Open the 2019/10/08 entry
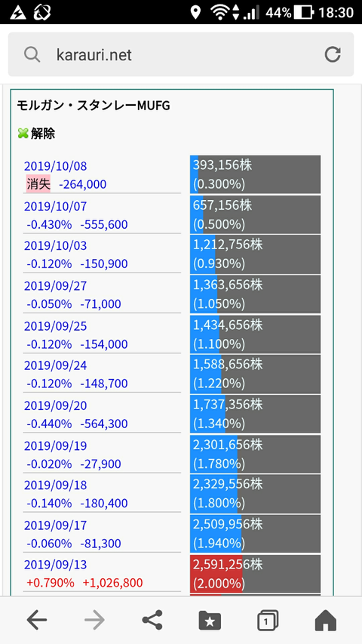The height and width of the screenshot is (644, 362). point(55,166)
